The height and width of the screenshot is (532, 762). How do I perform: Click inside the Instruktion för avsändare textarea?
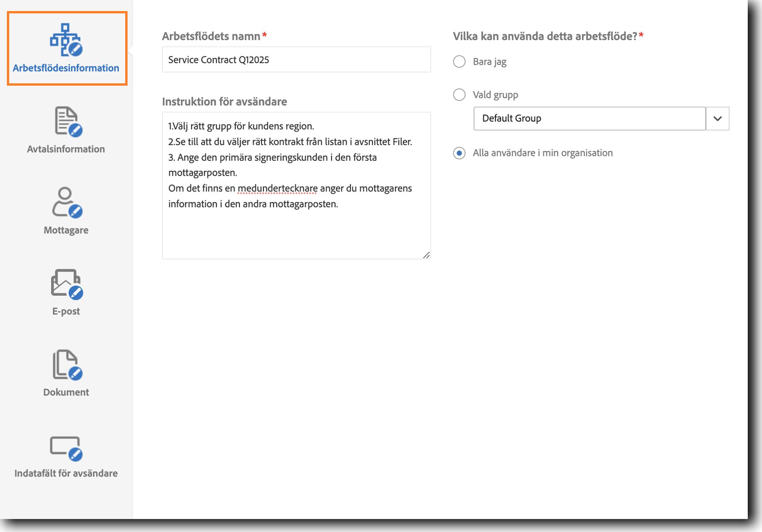click(296, 185)
